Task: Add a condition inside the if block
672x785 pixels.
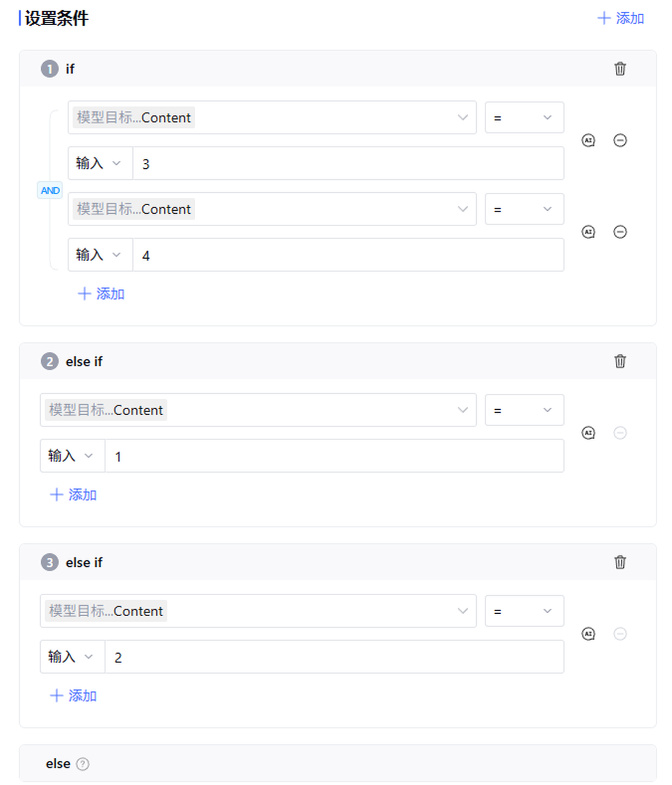Action: 101,294
